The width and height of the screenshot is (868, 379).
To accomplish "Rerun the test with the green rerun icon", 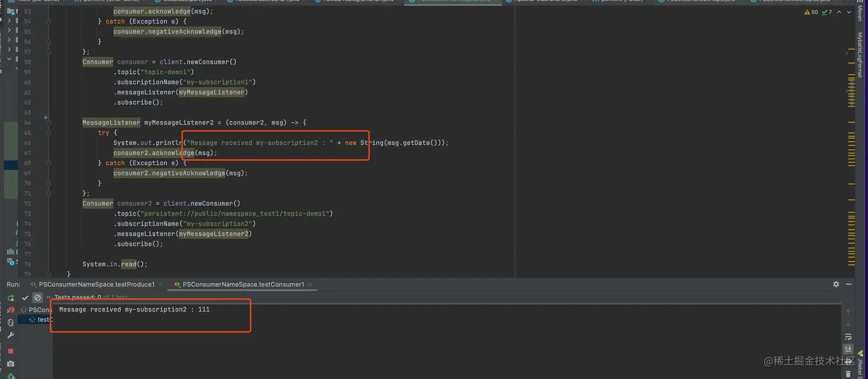I will tap(10, 298).
